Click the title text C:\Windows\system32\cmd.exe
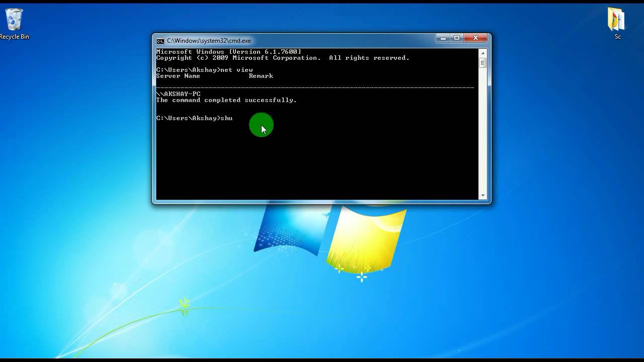Viewport: 644px width, 362px height. pos(209,41)
